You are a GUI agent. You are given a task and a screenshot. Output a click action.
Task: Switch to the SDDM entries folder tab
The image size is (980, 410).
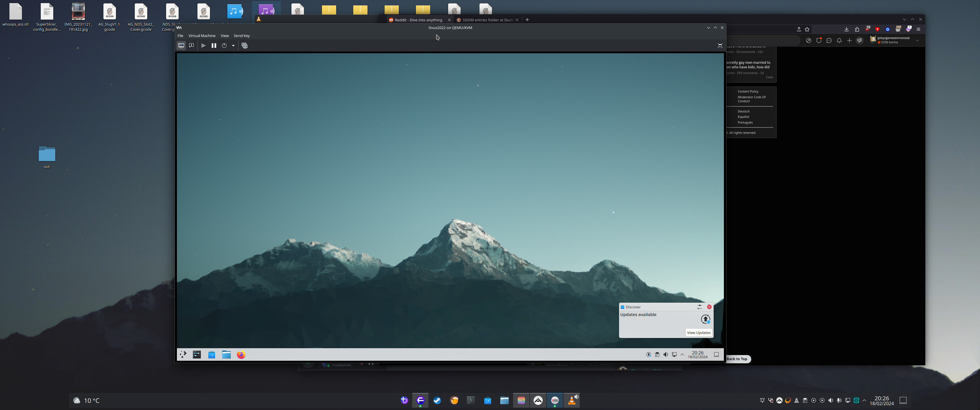(487, 20)
